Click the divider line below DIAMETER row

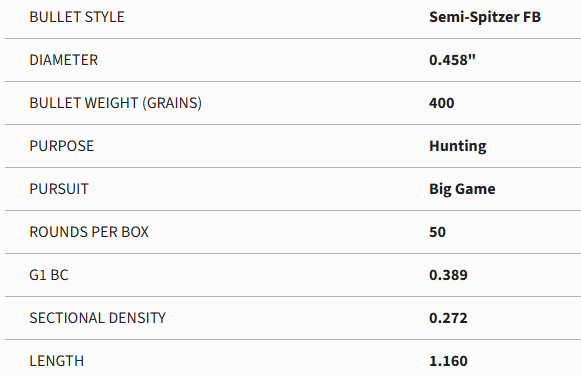point(293,81)
